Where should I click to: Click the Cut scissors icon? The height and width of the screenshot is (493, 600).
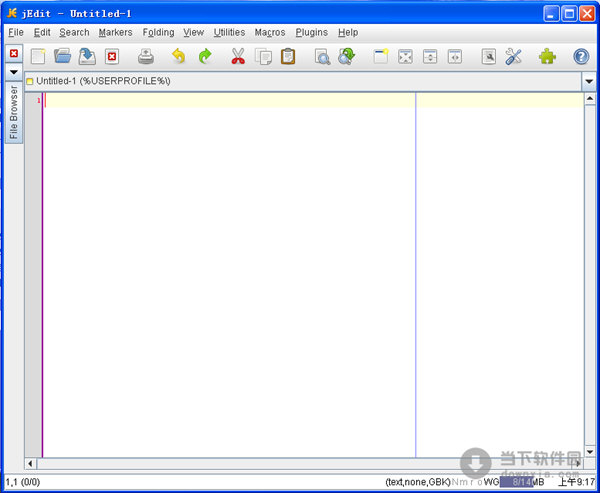tap(238, 56)
